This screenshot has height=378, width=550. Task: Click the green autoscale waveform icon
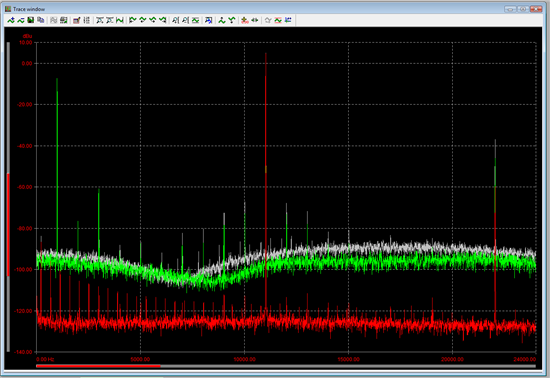point(120,20)
